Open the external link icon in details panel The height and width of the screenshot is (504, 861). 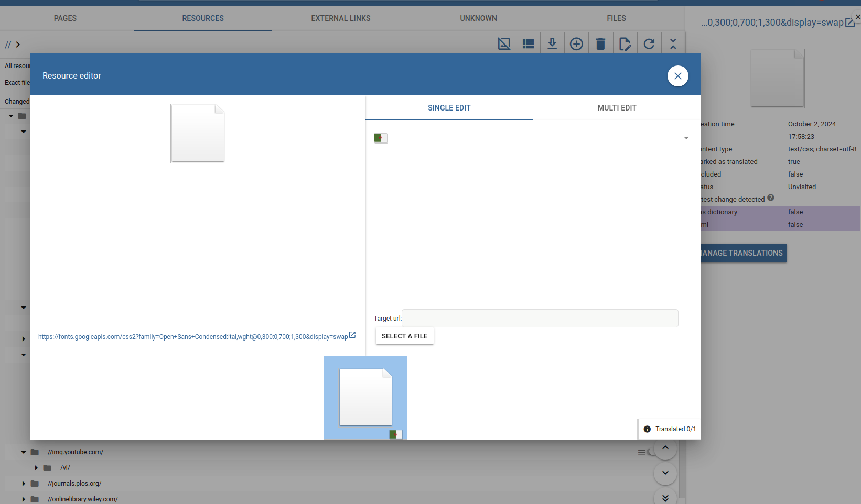[850, 23]
